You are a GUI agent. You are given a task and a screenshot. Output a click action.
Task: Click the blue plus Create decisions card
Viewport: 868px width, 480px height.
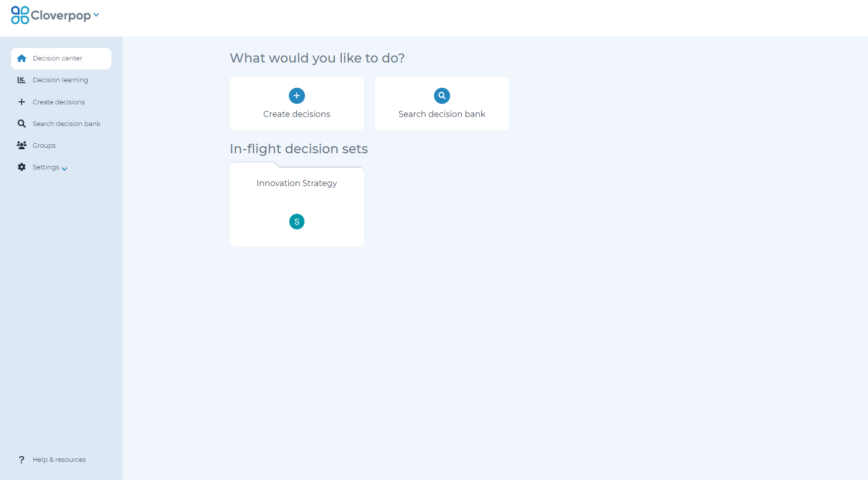coord(297,103)
